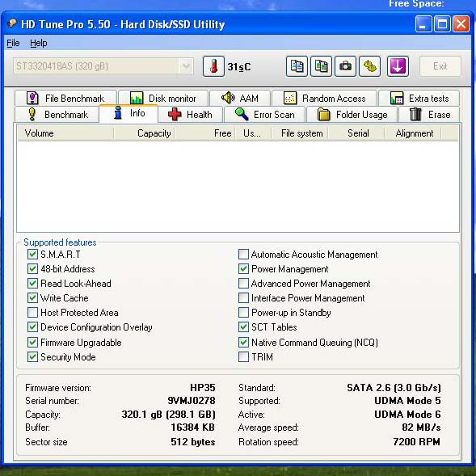Click the copy screenshot icon with green pages
The height and width of the screenshot is (476, 476).
click(321, 66)
